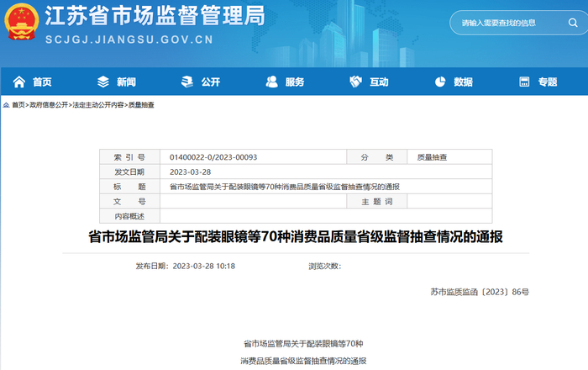The image size is (588, 370).
Task: Click the document icon beside 公开
Action: coord(186,82)
